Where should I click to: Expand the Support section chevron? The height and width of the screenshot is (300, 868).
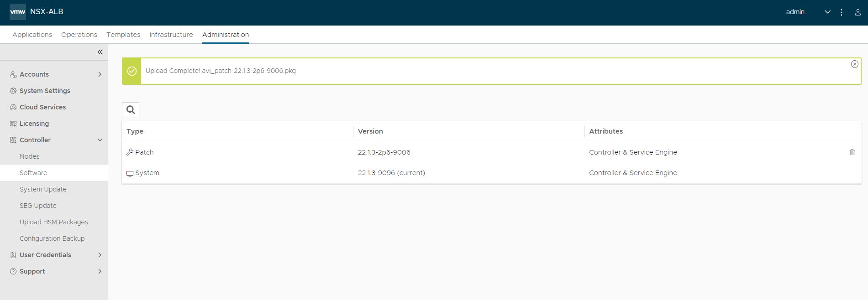point(100,271)
